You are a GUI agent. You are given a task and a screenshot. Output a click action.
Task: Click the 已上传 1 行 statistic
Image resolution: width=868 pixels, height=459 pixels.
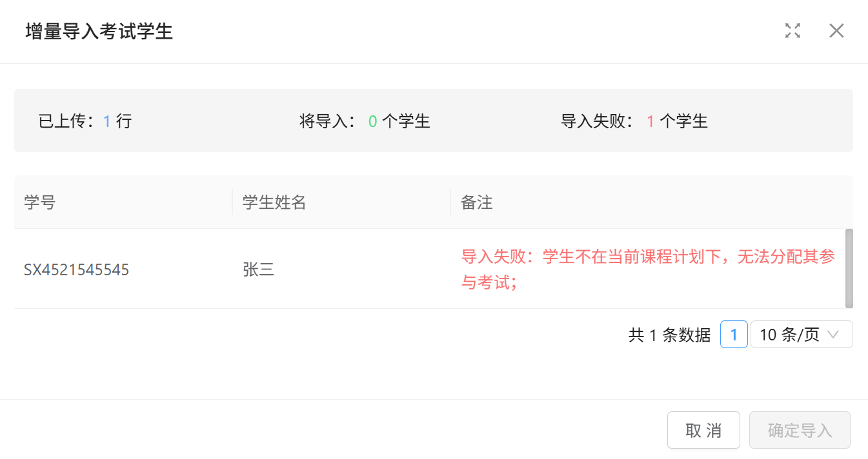pyautogui.click(x=85, y=121)
